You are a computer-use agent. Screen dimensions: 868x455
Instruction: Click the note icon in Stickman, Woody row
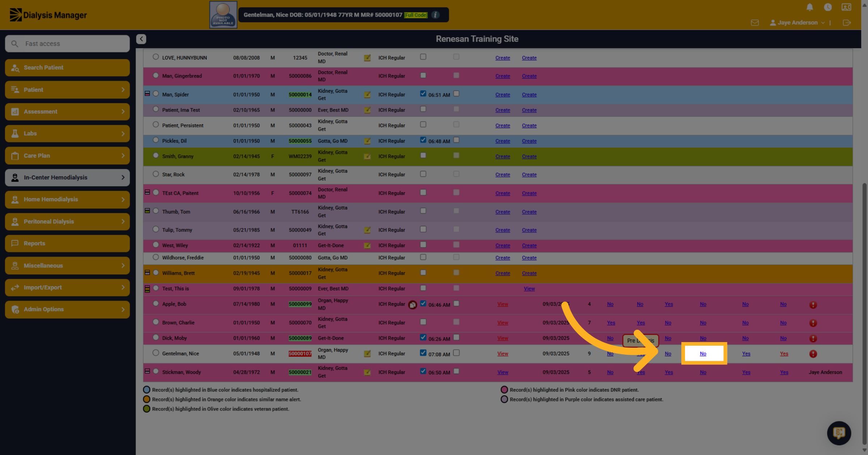(x=367, y=372)
